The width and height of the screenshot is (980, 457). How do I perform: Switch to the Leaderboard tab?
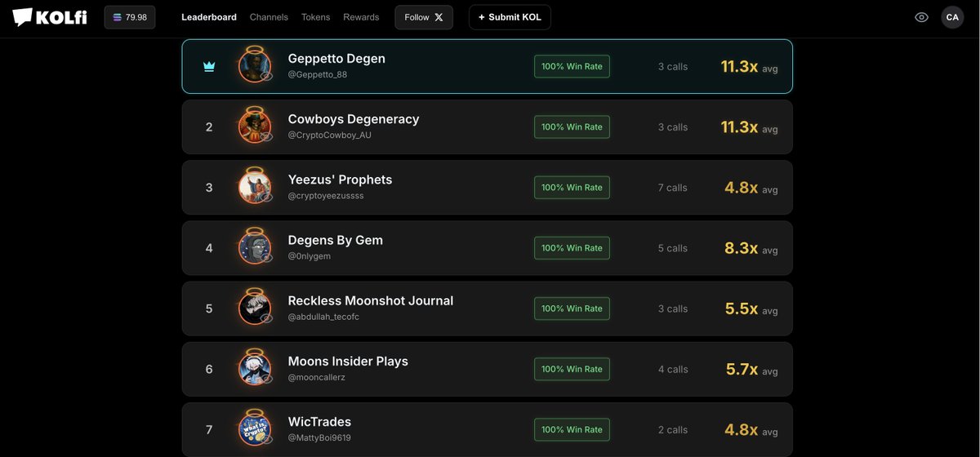209,17
